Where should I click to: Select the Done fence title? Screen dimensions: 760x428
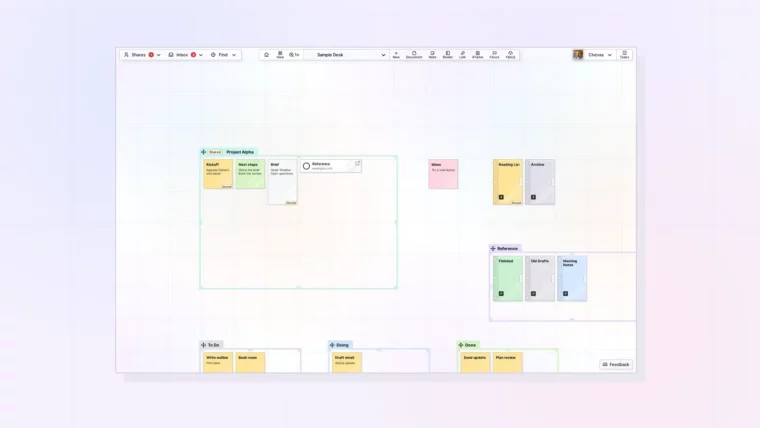471,345
